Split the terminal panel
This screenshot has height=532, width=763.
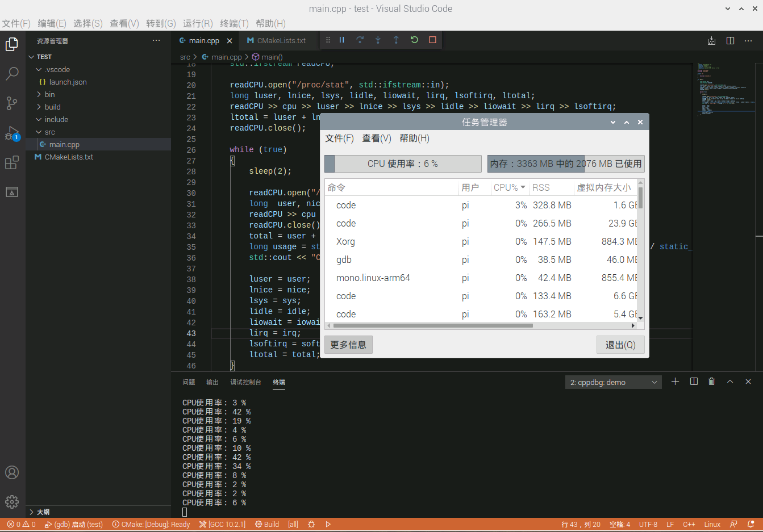(694, 382)
